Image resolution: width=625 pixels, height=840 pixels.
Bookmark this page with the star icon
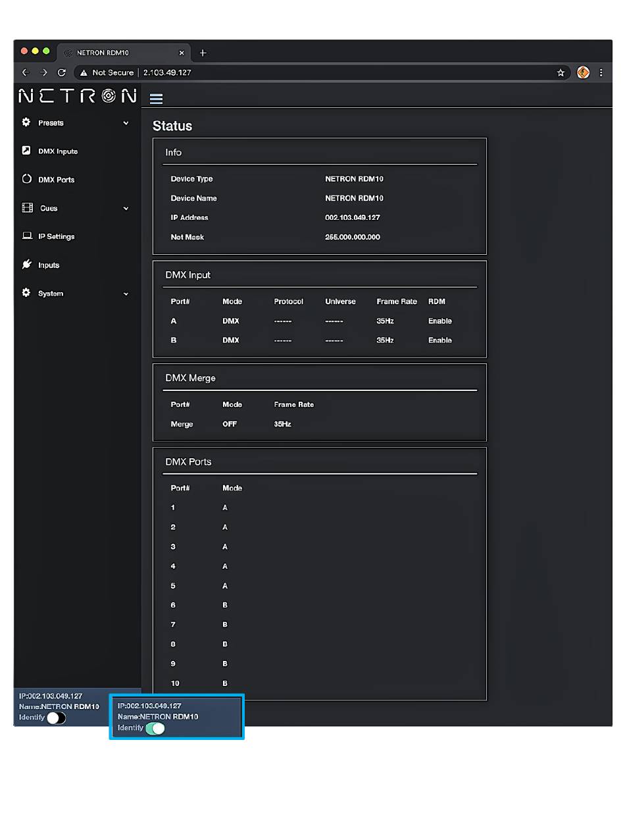point(561,72)
